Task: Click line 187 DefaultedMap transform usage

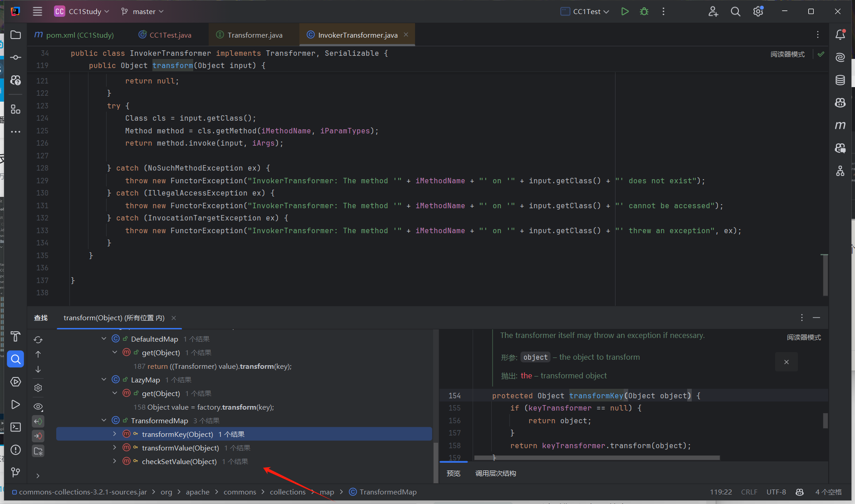Action: pos(212,366)
